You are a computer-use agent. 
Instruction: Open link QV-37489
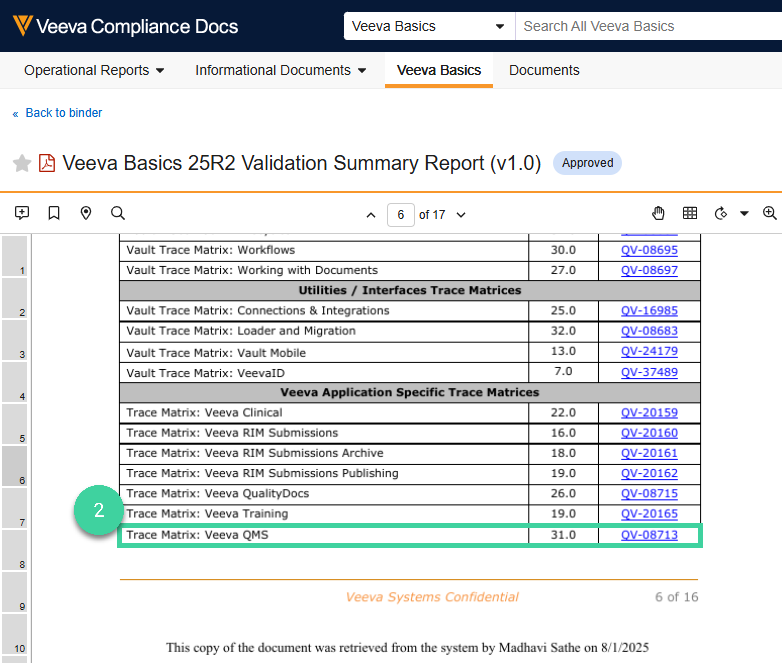coord(649,372)
